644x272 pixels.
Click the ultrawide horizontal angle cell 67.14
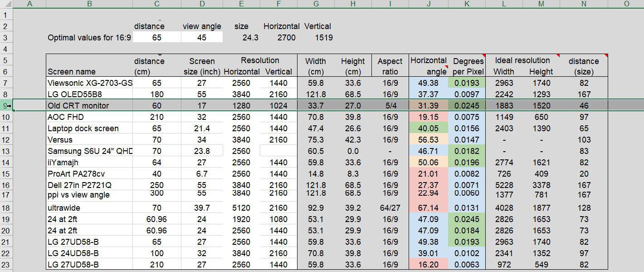pos(428,208)
